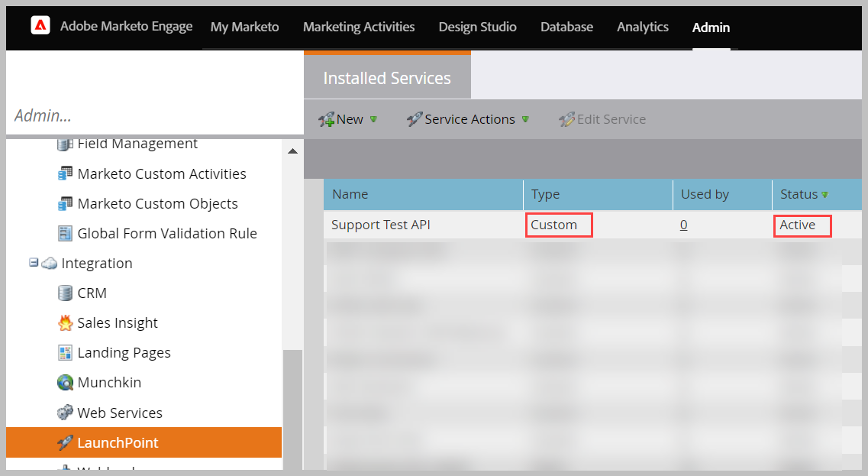Image resolution: width=868 pixels, height=476 pixels.
Task: Select the LaunchPoint tree item
Action: [144, 442]
